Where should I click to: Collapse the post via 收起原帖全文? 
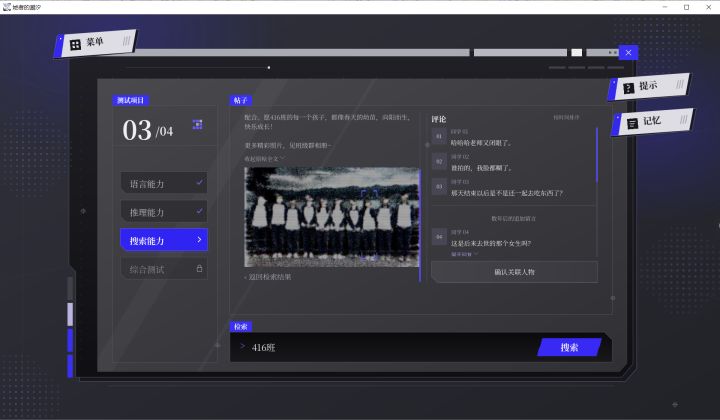point(264,158)
